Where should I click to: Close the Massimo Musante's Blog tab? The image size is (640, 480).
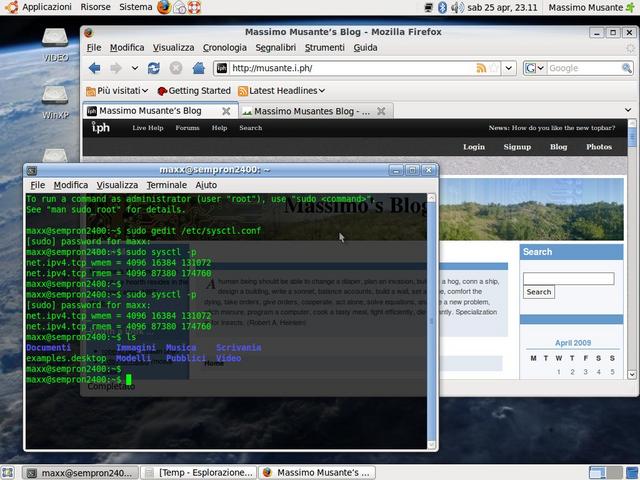coord(226,111)
